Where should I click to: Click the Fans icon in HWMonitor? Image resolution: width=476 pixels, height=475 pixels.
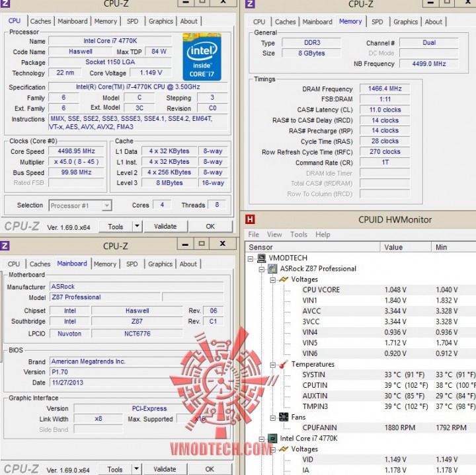click(284, 417)
